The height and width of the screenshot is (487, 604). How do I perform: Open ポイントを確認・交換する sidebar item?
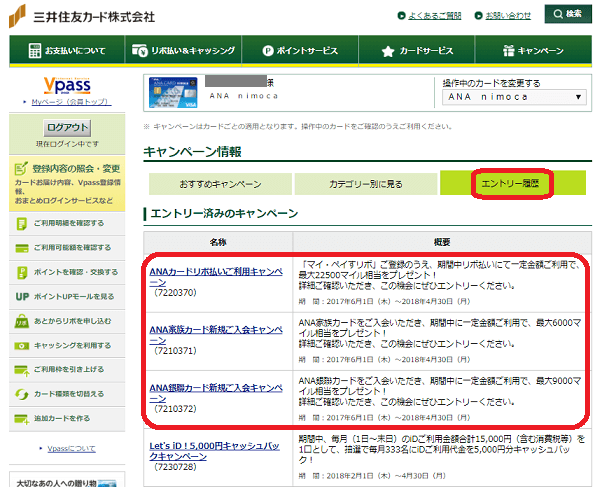pos(67,272)
